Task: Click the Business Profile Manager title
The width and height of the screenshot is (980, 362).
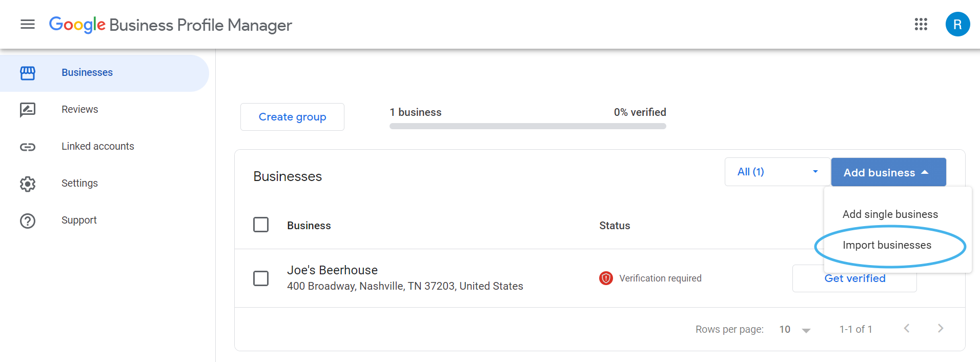Action: (x=200, y=25)
